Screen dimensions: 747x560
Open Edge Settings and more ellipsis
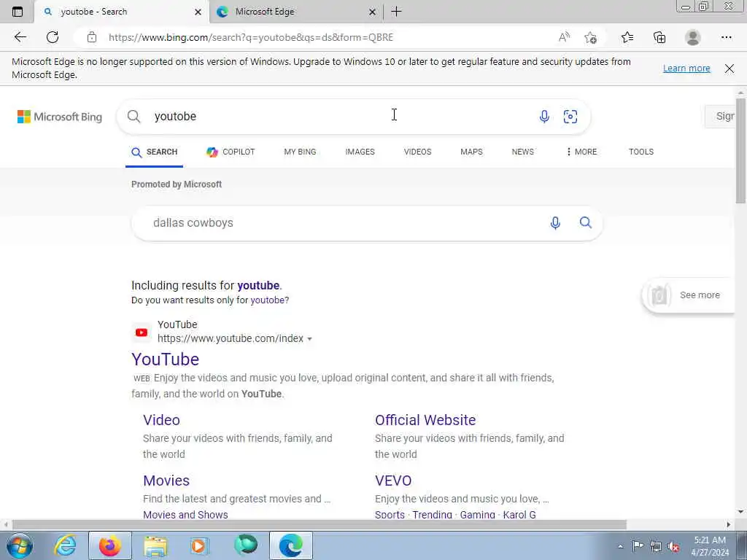(726, 37)
